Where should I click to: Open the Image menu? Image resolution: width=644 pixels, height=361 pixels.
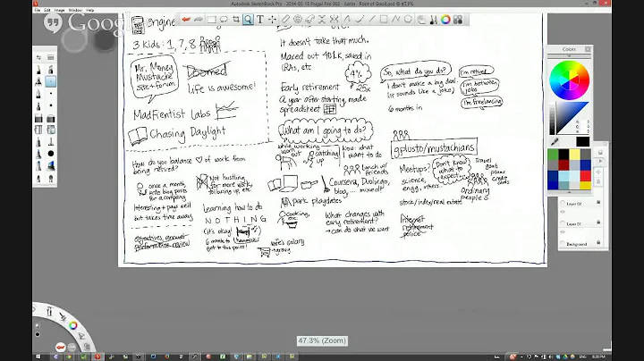click(60, 10)
